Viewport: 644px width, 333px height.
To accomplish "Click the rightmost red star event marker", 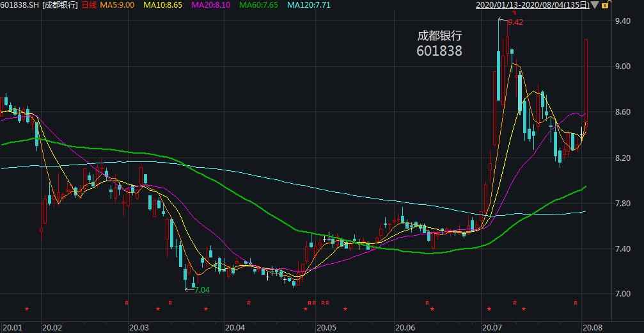I will [x=524, y=309].
